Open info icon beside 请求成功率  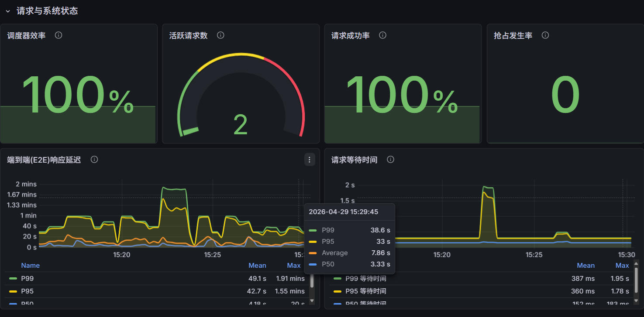[x=382, y=35]
